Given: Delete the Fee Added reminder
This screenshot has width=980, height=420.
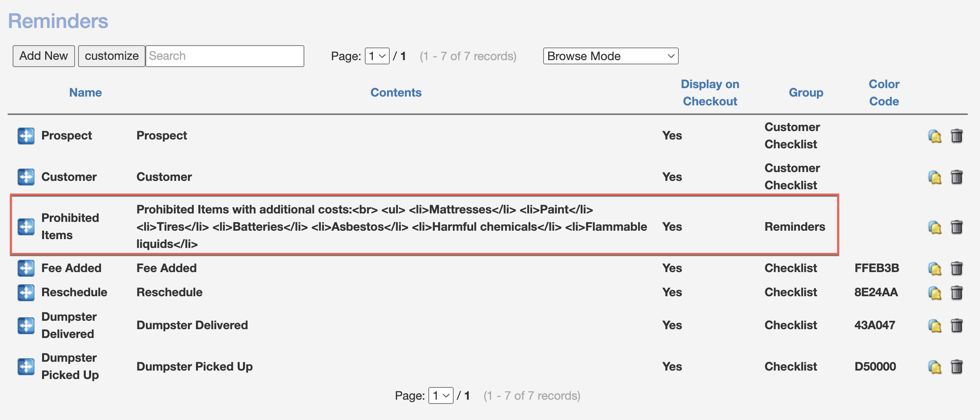Looking at the screenshot, I should coord(957,268).
